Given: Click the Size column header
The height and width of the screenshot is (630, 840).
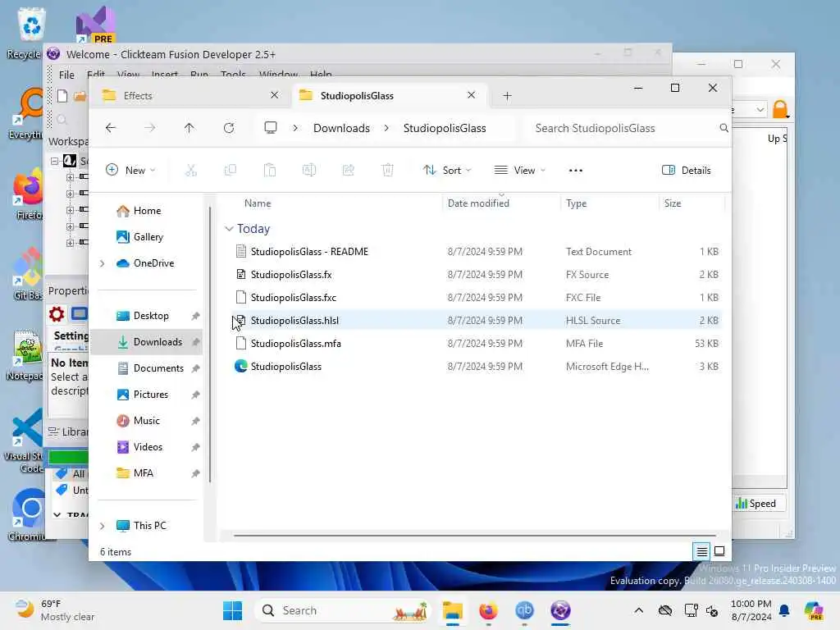Looking at the screenshot, I should pos(673,203).
